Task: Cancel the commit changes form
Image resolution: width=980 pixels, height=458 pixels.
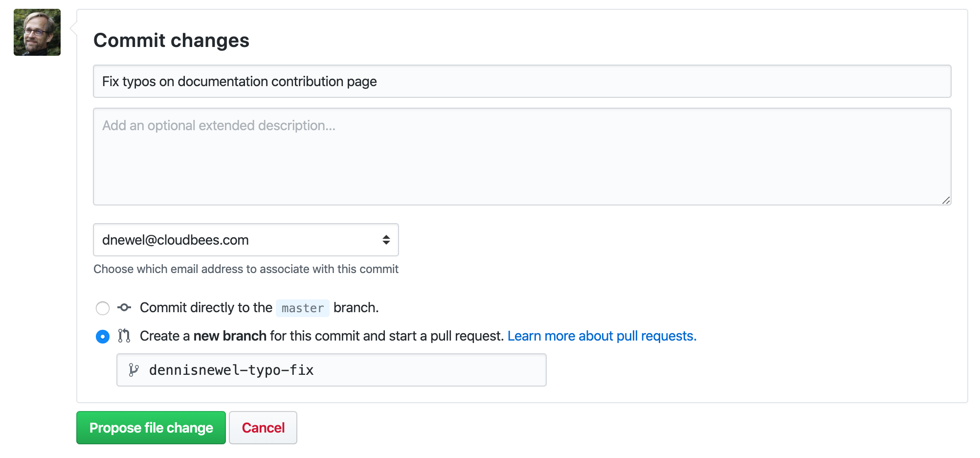Action: click(263, 428)
